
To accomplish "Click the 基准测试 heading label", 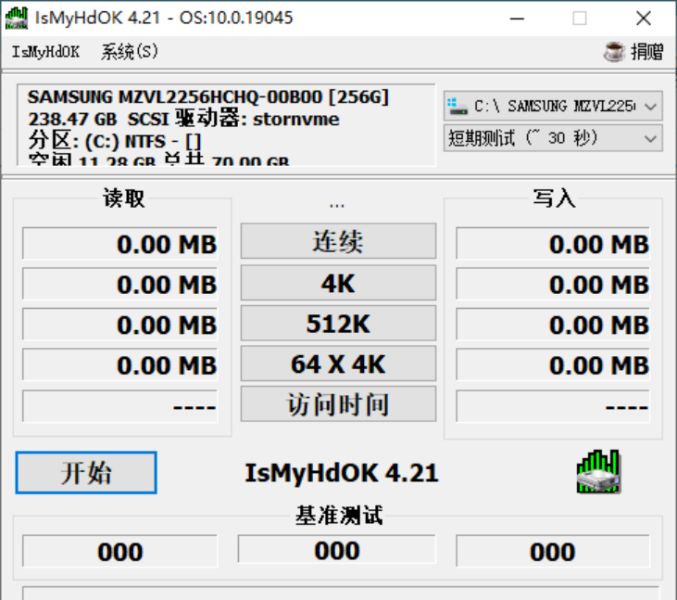I will pos(338,515).
